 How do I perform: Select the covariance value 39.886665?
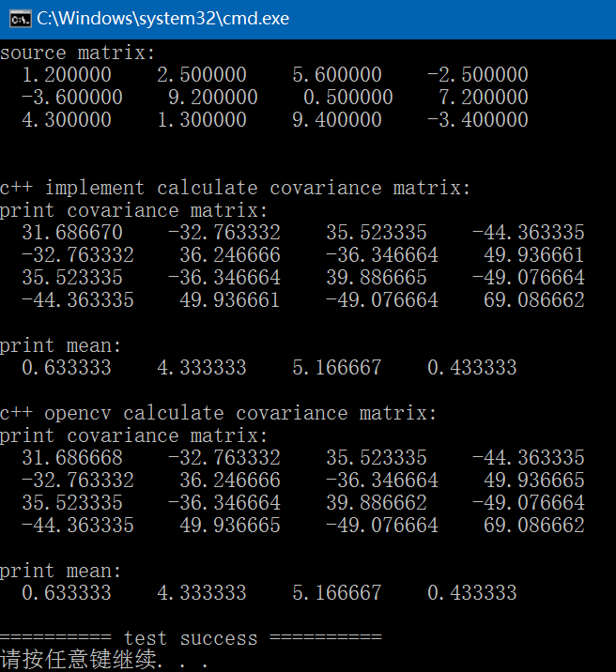pyautogui.click(x=377, y=278)
